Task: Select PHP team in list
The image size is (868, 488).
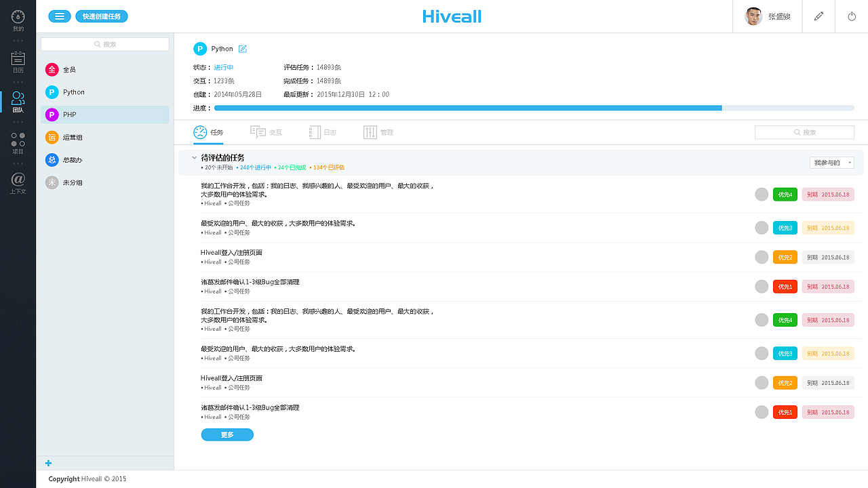Action: pyautogui.click(x=104, y=115)
